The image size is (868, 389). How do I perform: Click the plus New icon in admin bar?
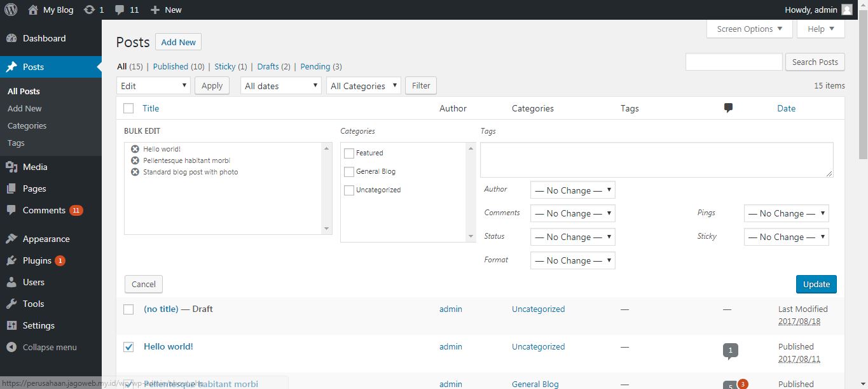pos(155,10)
